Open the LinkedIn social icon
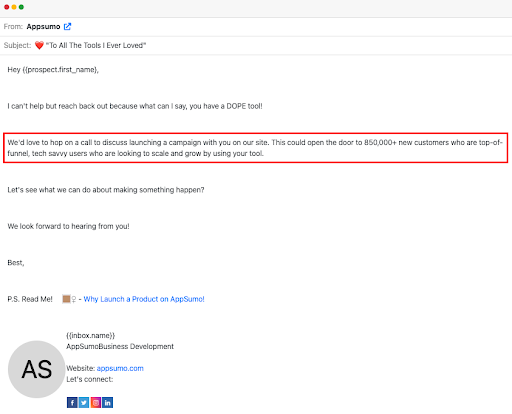512x414 pixels. 107,402
